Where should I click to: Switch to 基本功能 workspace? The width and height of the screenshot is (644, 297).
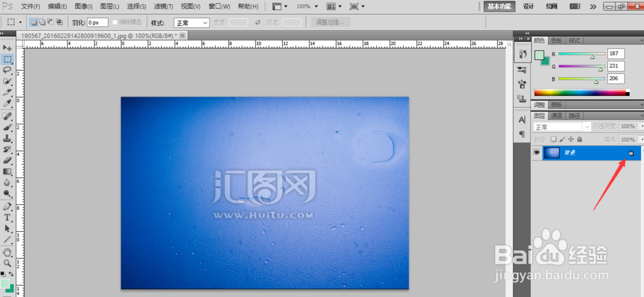(500, 6)
